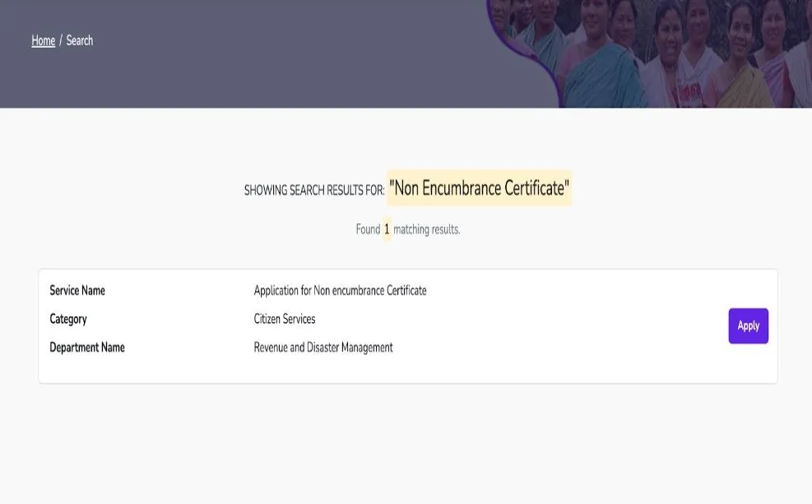Image resolution: width=812 pixels, height=504 pixels.
Task: Click the Apply button
Action: pyautogui.click(x=748, y=326)
